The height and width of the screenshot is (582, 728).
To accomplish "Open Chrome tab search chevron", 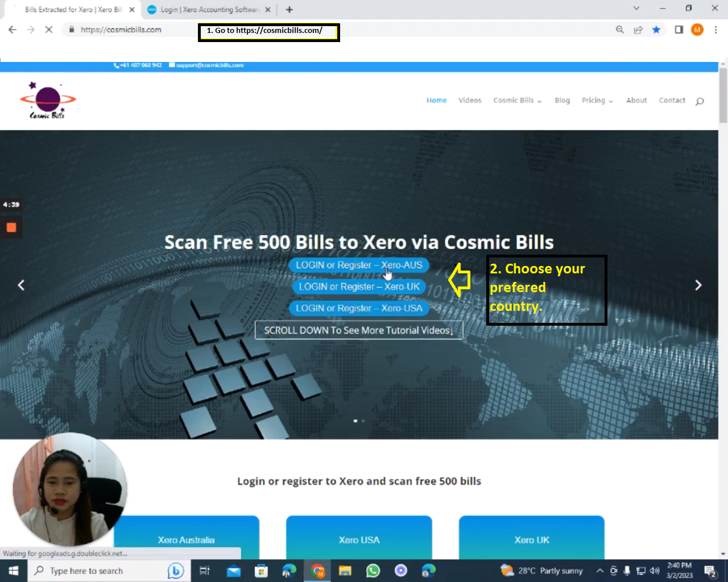I will tap(636, 8).
